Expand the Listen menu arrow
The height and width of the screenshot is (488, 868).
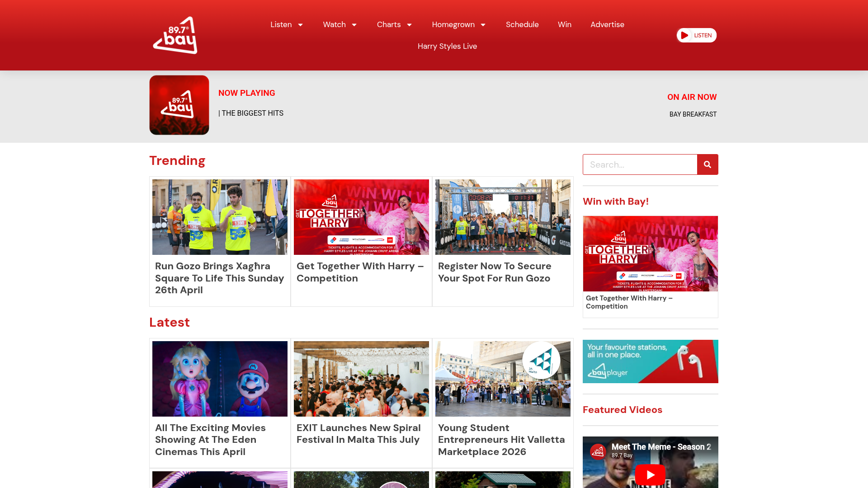[300, 25]
